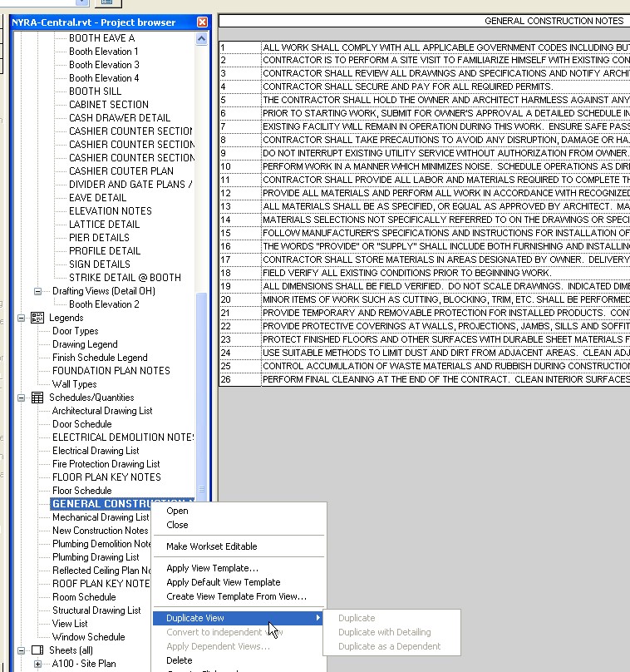Image resolution: width=630 pixels, height=672 pixels.
Task: Select ELEVATION NOTES view
Action: point(111,211)
